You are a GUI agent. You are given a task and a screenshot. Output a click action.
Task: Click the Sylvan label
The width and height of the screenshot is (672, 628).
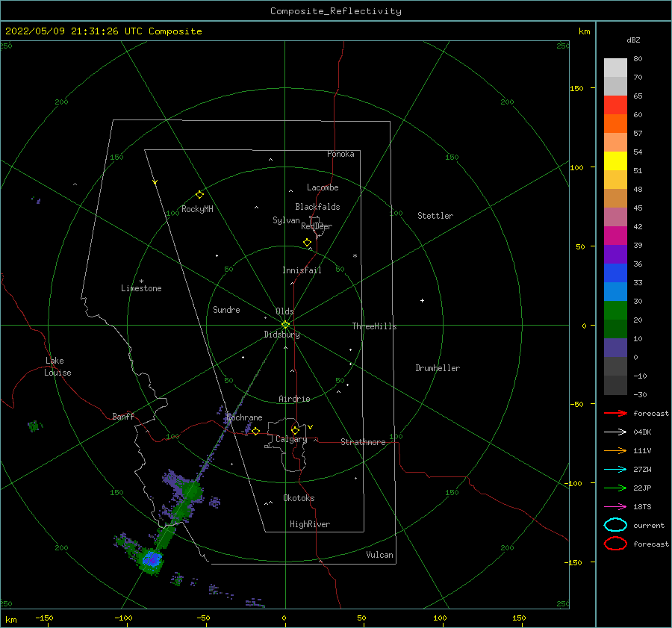(286, 220)
